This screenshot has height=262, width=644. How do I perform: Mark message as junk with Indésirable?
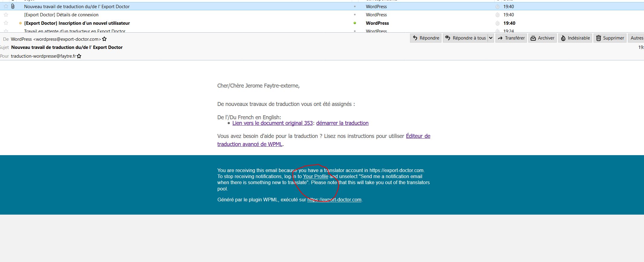(575, 38)
